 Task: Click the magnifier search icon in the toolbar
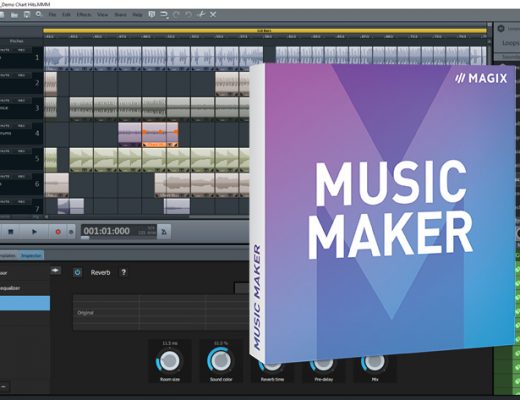tap(39, 14)
